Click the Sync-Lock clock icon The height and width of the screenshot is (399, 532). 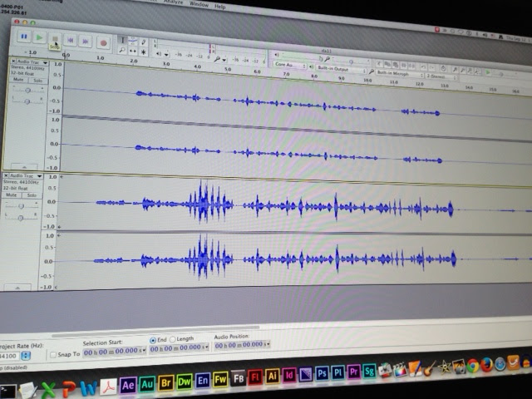pos(443,68)
